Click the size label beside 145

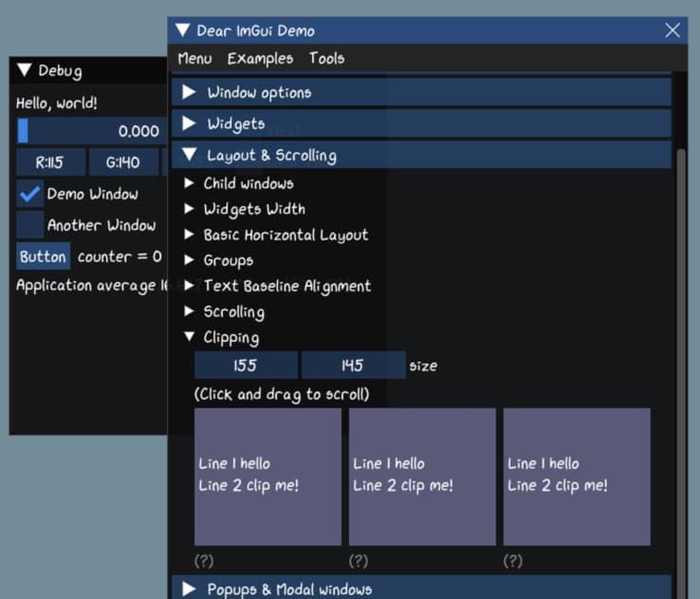tap(424, 365)
